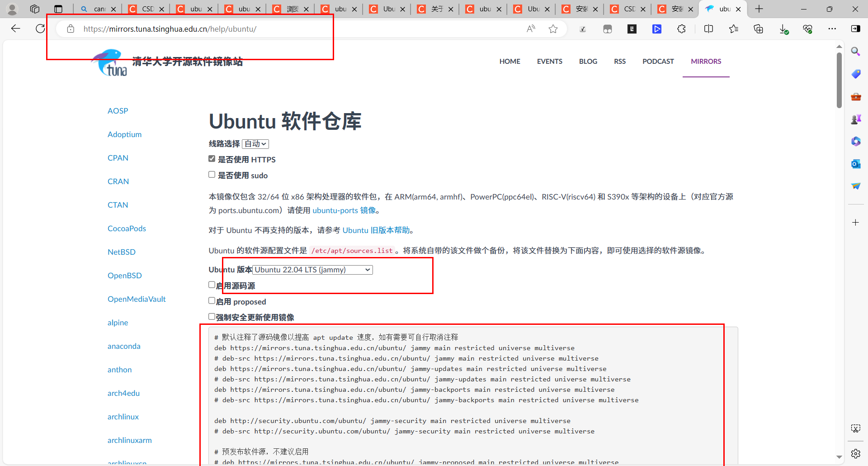Click the TUNA logo
Viewport: 868px width, 466px height.
pos(110,63)
